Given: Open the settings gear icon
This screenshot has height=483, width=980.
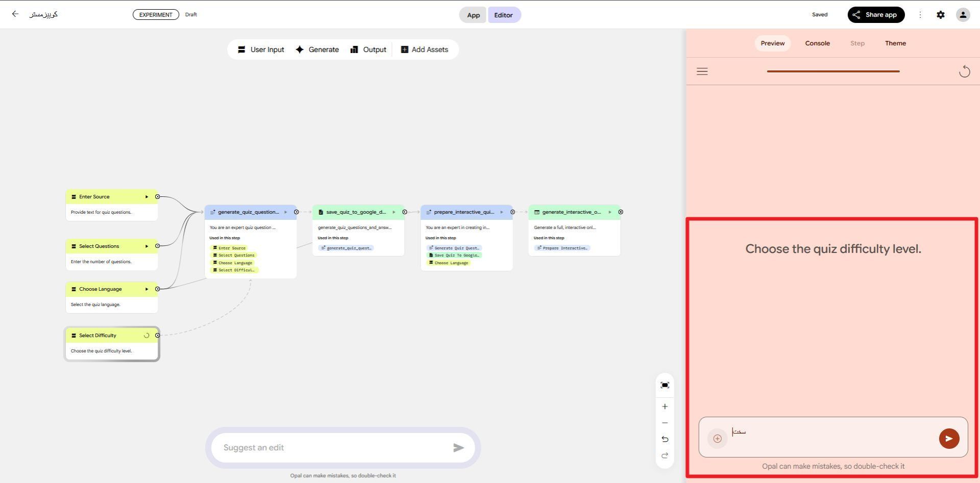Looking at the screenshot, I should pos(940,15).
